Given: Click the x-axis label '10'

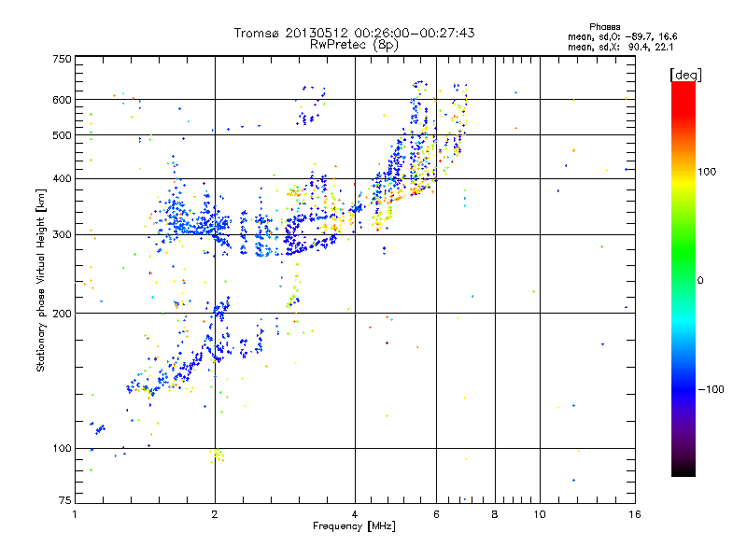Looking at the screenshot, I should click(x=540, y=514).
